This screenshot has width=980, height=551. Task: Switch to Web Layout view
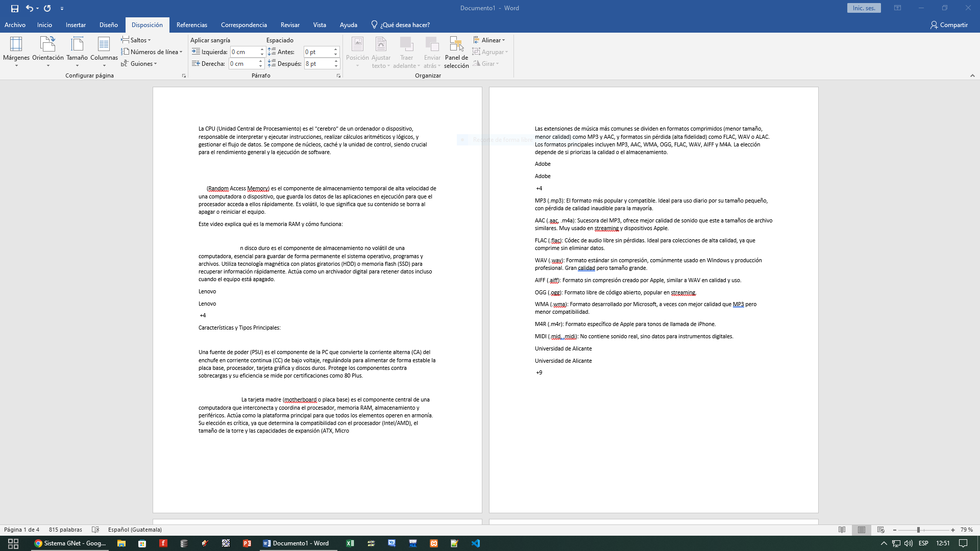point(880,530)
